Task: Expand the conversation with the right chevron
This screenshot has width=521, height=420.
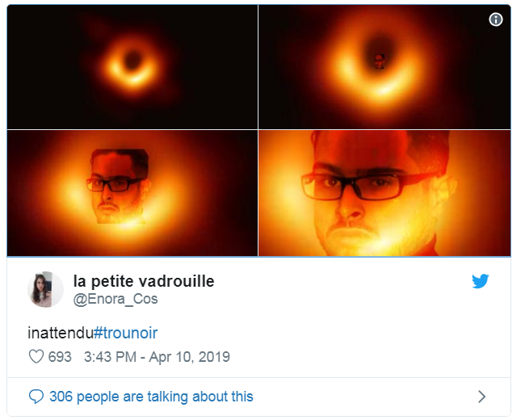Action: click(481, 397)
